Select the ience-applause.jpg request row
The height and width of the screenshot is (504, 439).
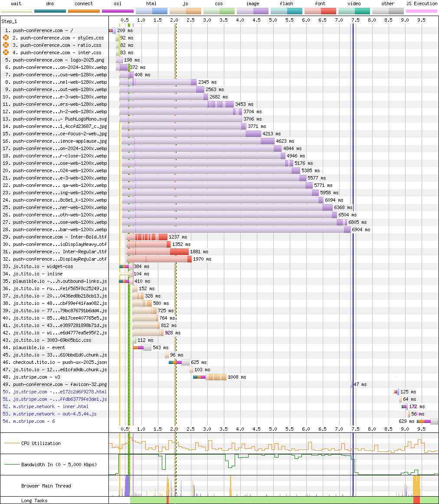click(219, 141)
